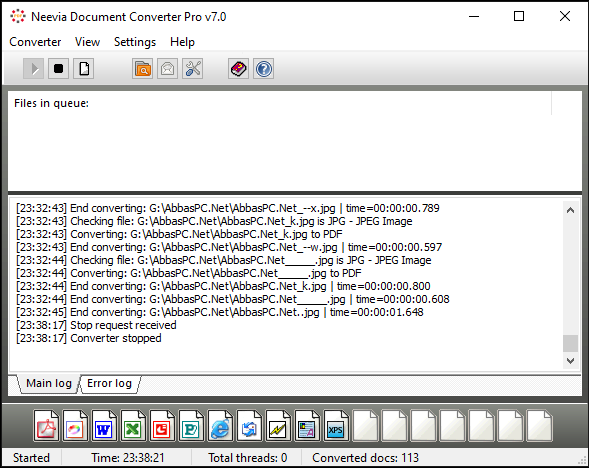Select the Internet Explorer document icon
This screenshot has width=589, height=468.
click(x=220, y=426)
